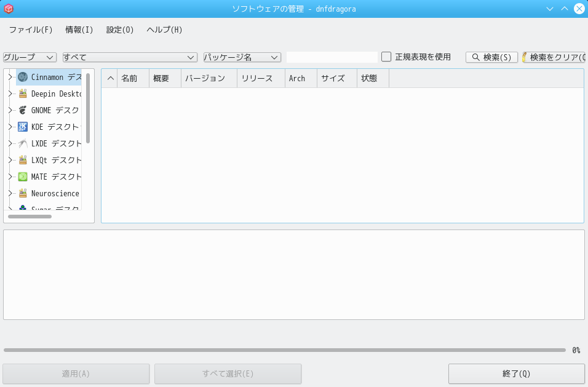Select the MATE デスクトップ group row
This screenshot has width=588, height=387.
point(49,177)
